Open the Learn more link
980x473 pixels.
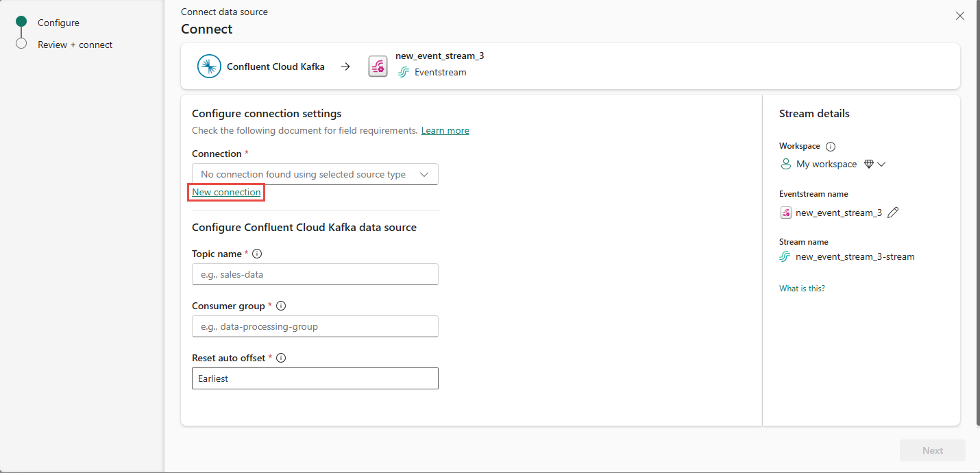[445, 130]
